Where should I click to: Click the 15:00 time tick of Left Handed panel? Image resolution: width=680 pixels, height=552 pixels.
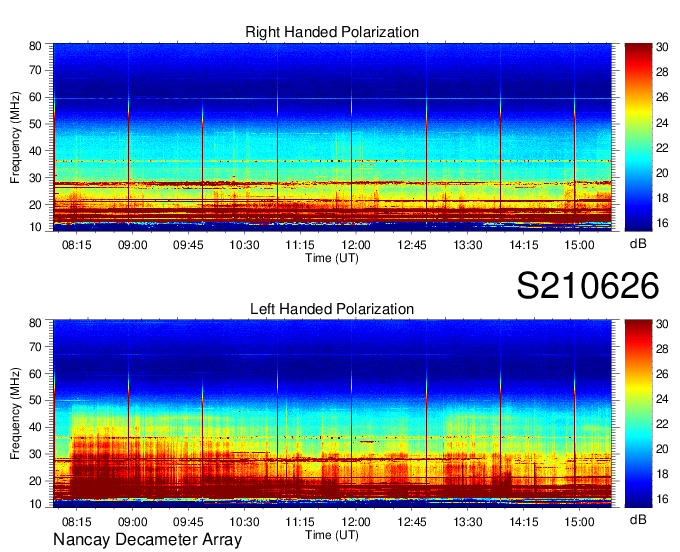click(x=579, y=522)
